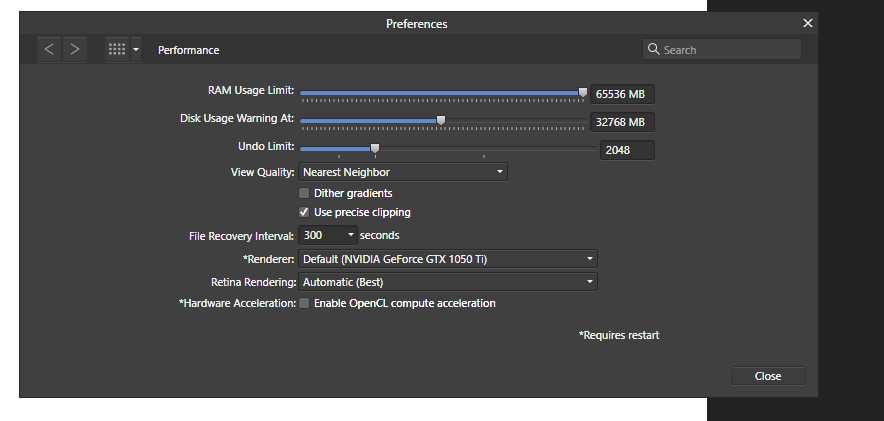The height and width of the screenshot is (421, 884).
Task: Open the View Quality dropdown
Action: tap(403, 172)
